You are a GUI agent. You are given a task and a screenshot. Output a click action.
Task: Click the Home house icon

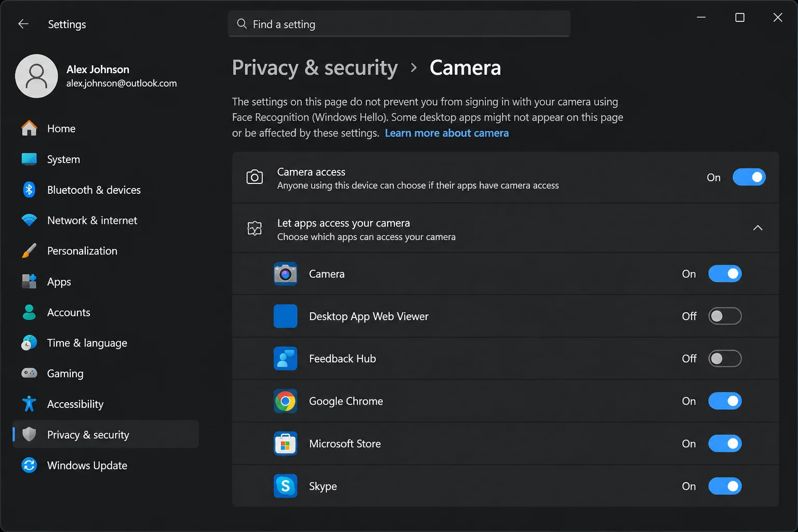(29, 128)
